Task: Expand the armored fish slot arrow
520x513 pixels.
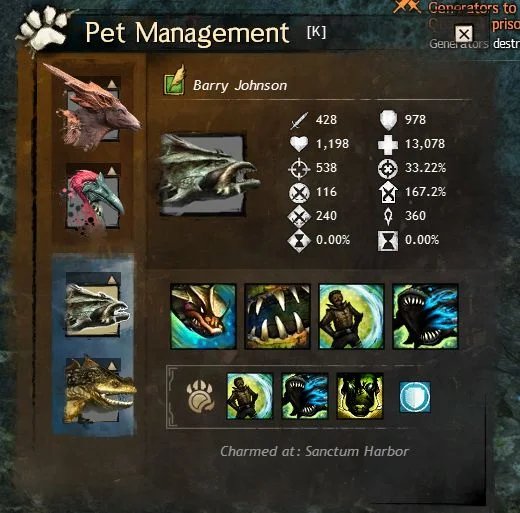Action: pyautogui.click(x=112, y=280)
